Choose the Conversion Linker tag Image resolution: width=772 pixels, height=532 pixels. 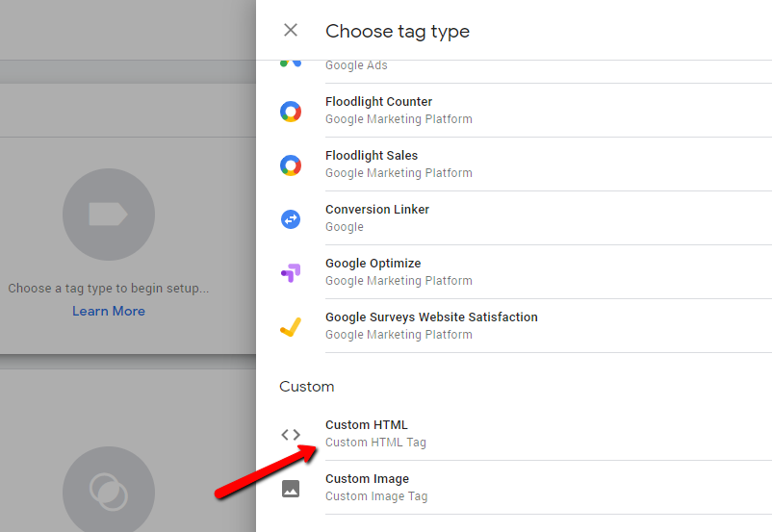pyautogui.click(x=513, y=218)
